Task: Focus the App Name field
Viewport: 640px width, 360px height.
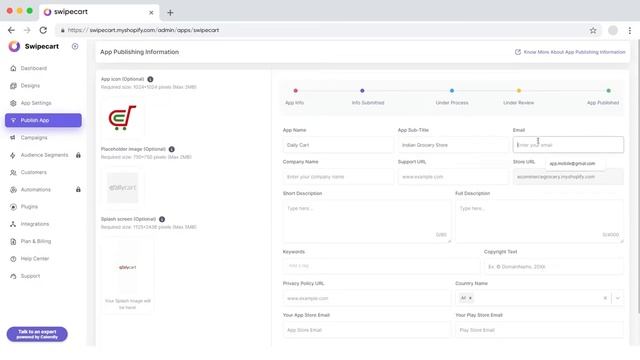Action: [338, 145]
